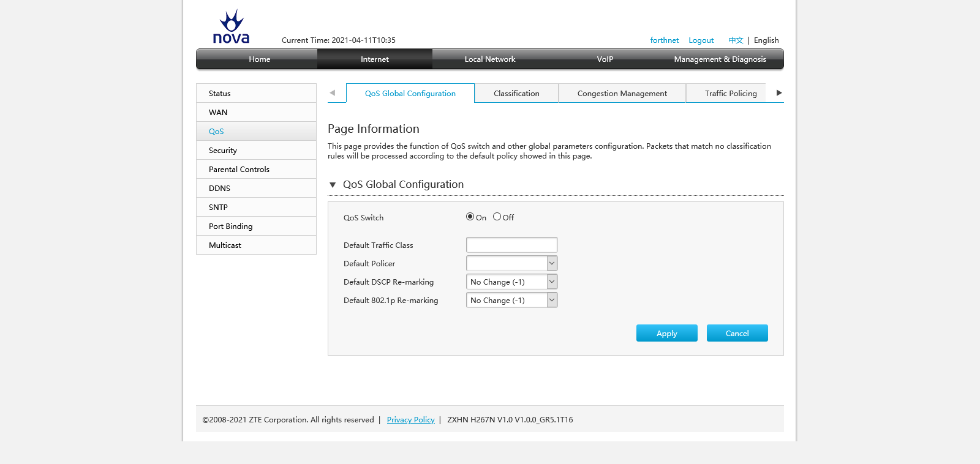Click the Default DSCP Re-marking label

point(388,282)
